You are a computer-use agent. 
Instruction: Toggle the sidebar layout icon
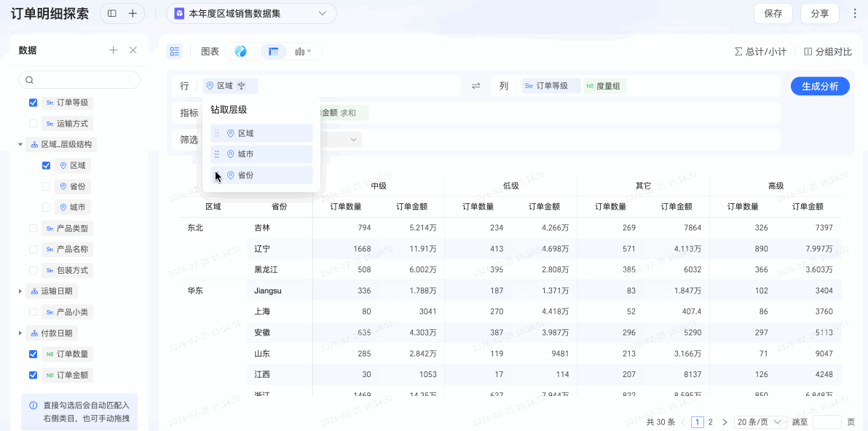coord(112,14)
